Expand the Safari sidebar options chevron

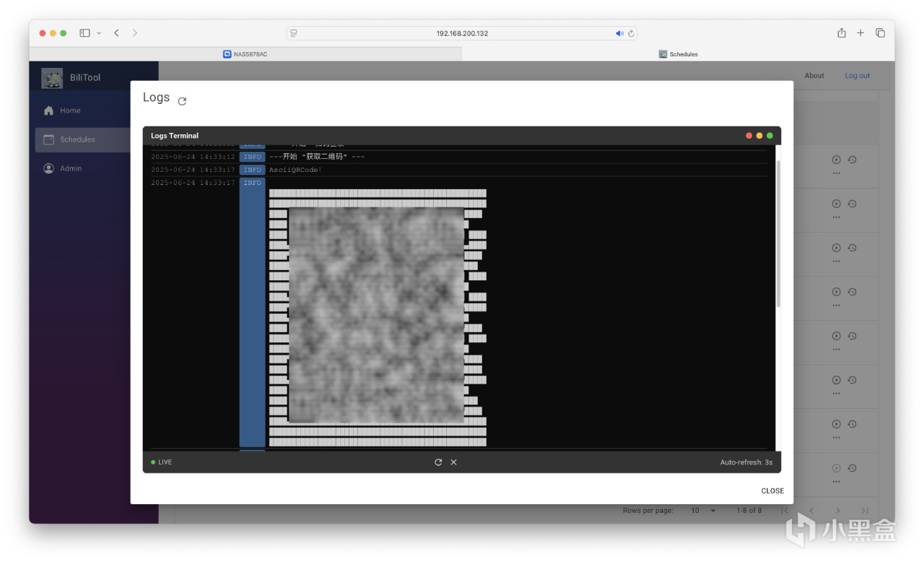point(99,33)
